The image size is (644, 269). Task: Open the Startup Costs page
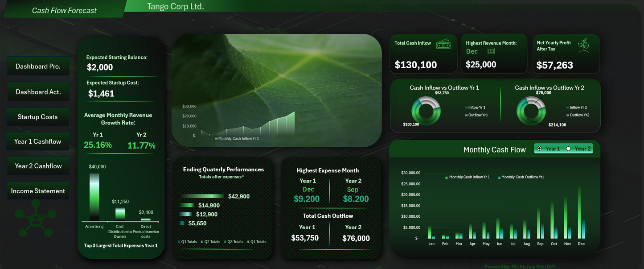click(38, 116)
